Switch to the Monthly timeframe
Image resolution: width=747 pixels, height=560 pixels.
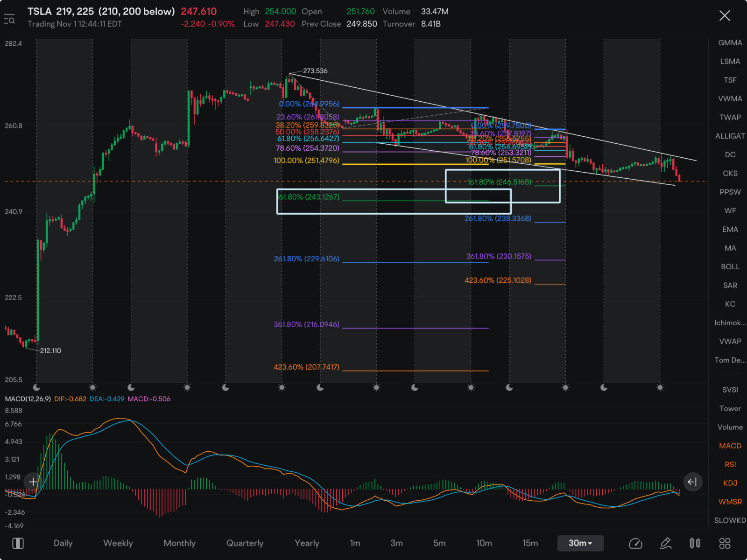[180, 543]
